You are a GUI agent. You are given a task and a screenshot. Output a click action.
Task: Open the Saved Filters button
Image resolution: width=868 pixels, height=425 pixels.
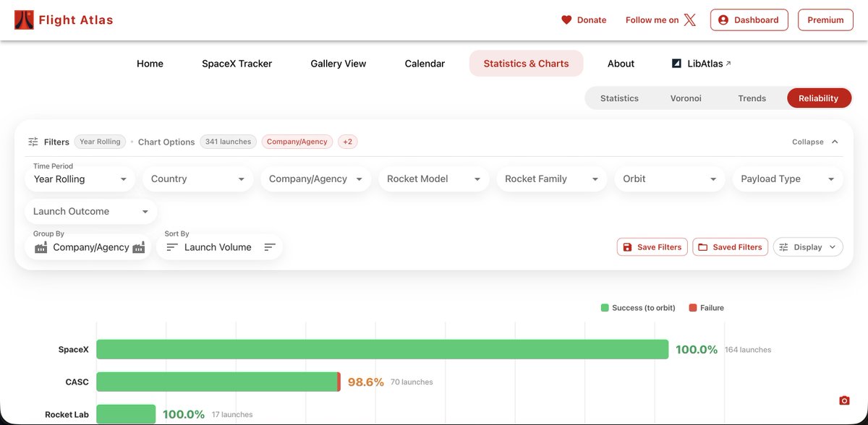(x=731, y=247)
